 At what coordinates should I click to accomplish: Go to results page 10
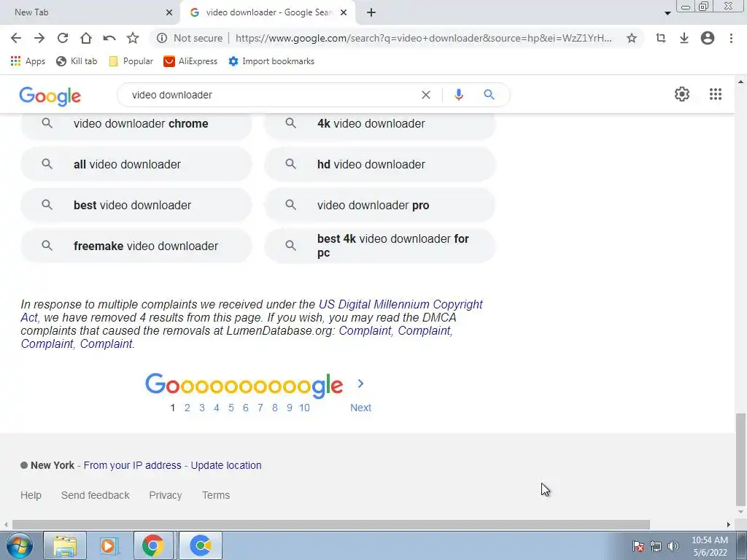pyautogui.click(x=304, y=408)
